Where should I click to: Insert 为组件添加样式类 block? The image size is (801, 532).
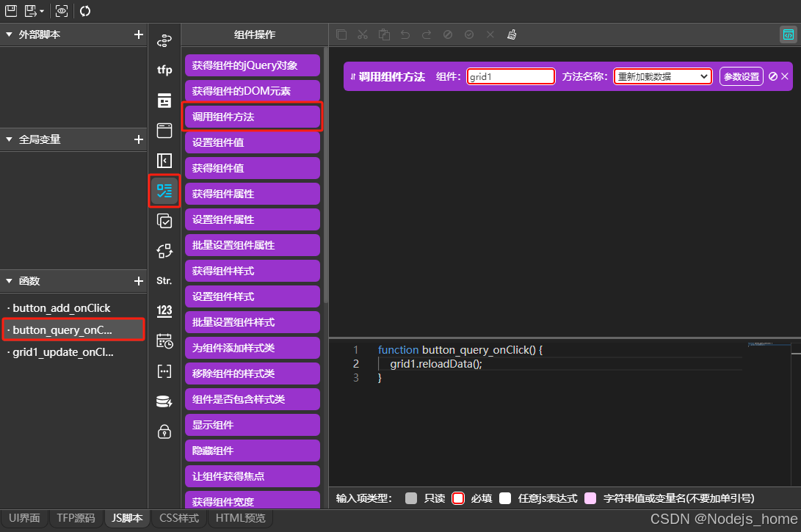coord(253,349)
